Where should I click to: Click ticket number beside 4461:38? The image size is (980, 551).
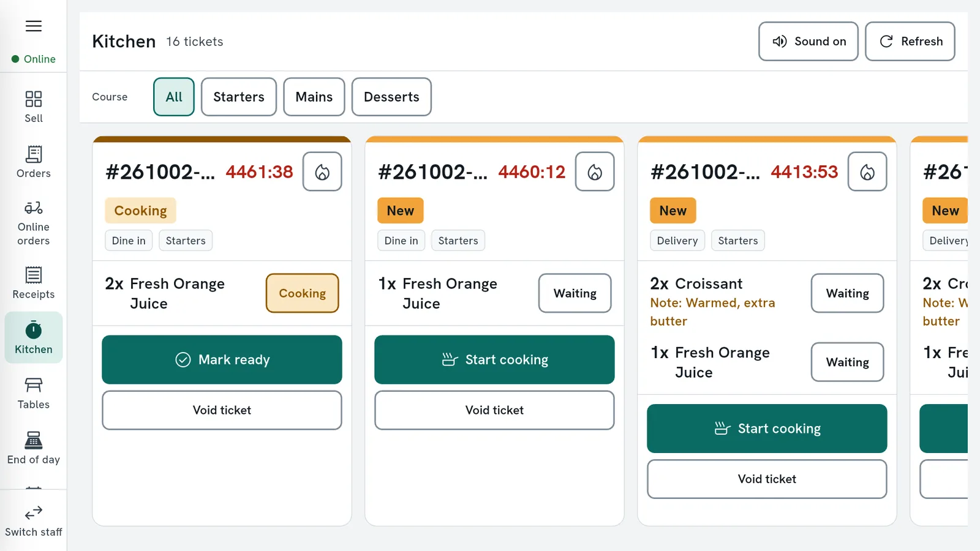coord(160,172)
